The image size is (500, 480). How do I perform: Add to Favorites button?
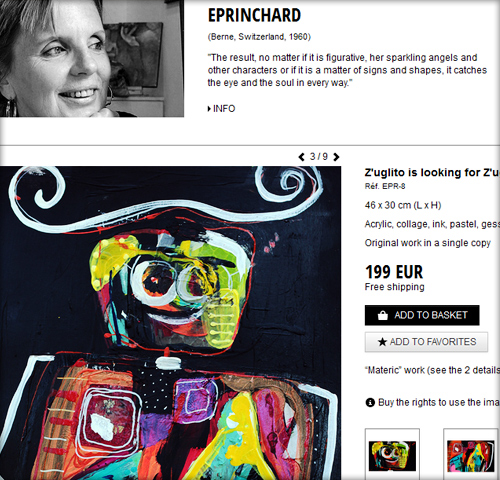pyautogui.click(x=426, y=342)
